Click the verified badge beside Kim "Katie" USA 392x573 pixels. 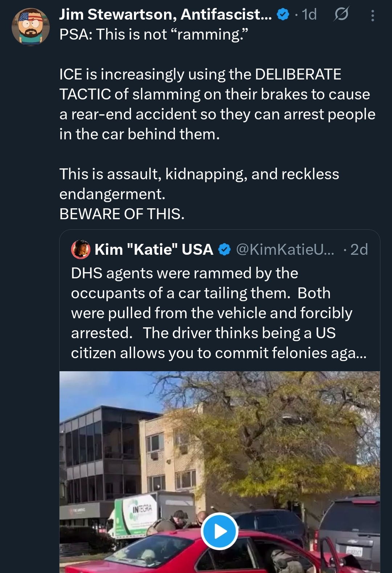[225, 249]
